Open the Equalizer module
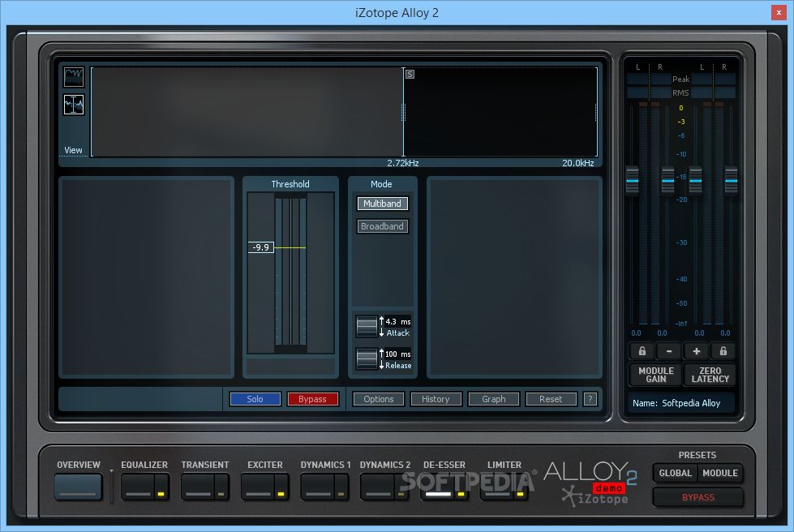 (x=138, y=487)
